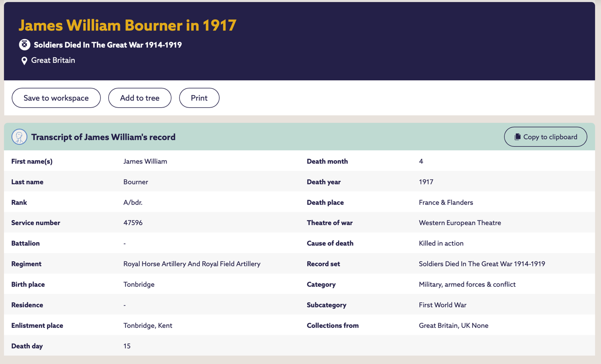The height and width of the screenshot is (364, 601).
Task: Click category Military, armed forces & conflict
Action: [467, 284]
